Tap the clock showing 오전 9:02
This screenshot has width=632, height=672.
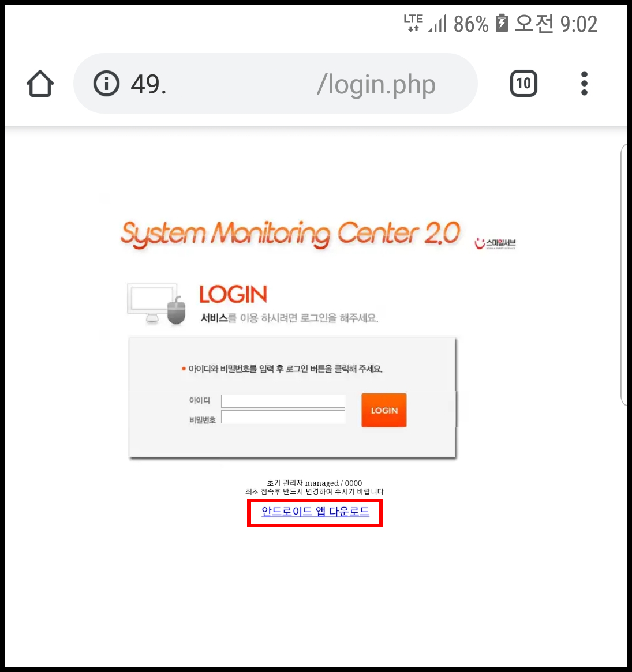pyautogui.click(x=556, y=24)
